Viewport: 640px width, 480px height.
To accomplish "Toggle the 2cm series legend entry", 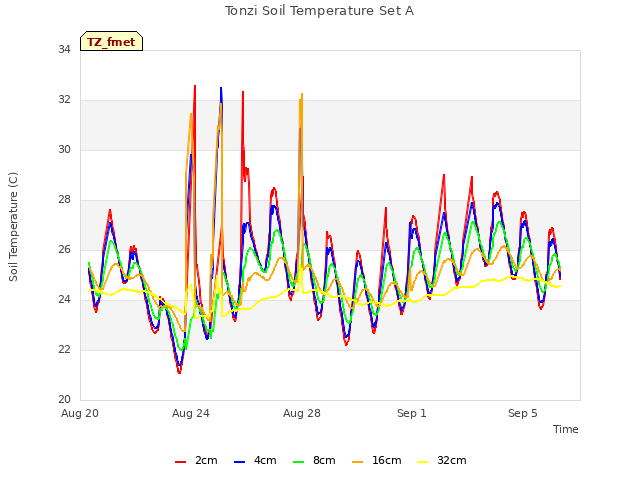I will tap(196, 460).
